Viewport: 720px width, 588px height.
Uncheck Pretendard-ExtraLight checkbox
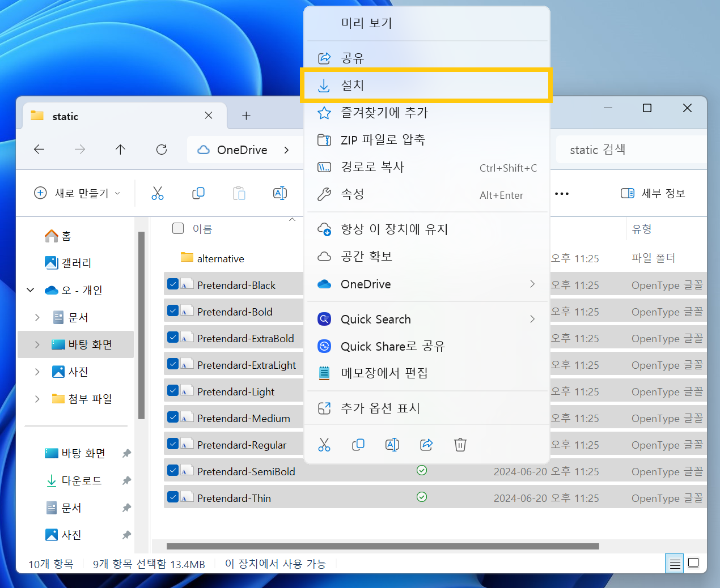click(x=173, y=364)
